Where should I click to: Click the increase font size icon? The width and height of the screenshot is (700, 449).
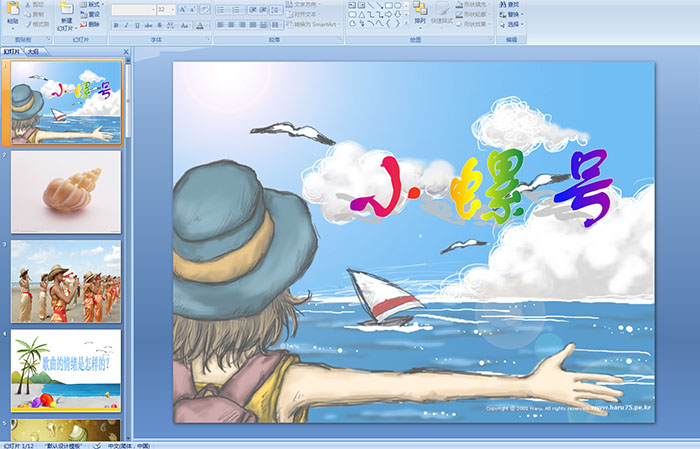point(181,9)
